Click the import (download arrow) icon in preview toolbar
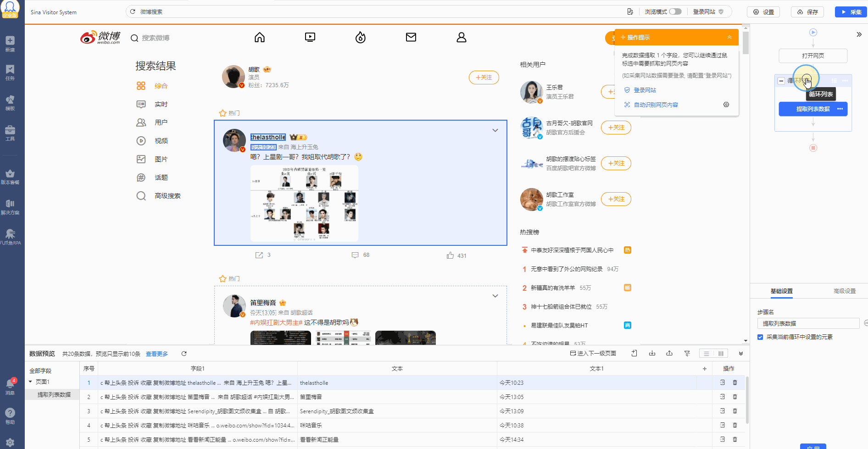 652,353
